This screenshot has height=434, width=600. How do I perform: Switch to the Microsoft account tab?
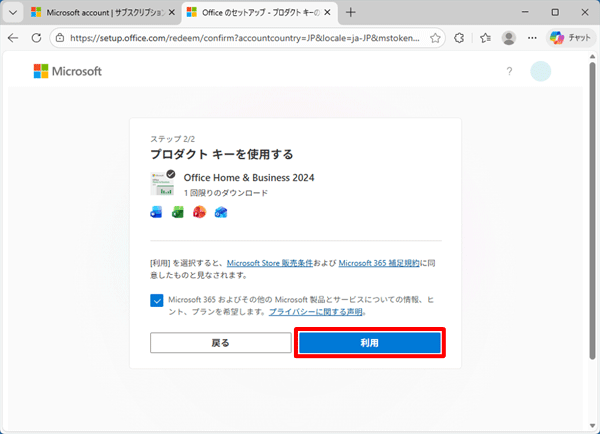tap(98, 12)
